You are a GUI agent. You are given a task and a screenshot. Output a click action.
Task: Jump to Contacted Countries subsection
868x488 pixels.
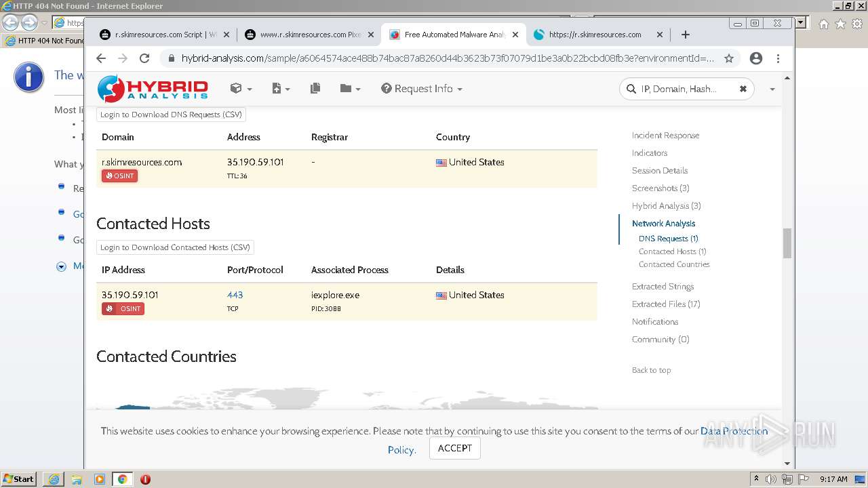tap(674, 264)
